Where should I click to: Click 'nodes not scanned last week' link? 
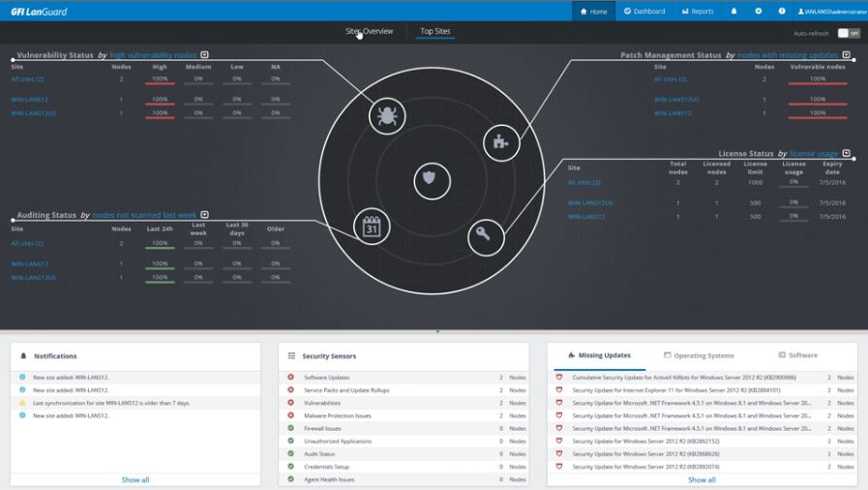point(144,215)
